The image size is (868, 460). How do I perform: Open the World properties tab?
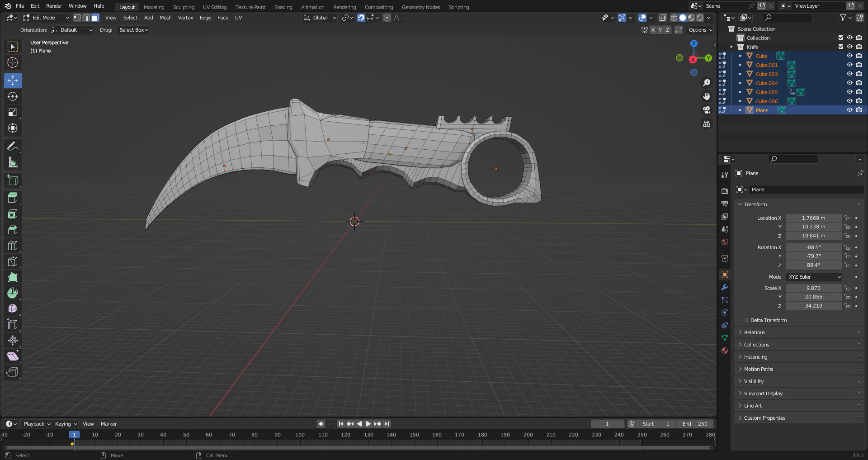click(725, 242)
